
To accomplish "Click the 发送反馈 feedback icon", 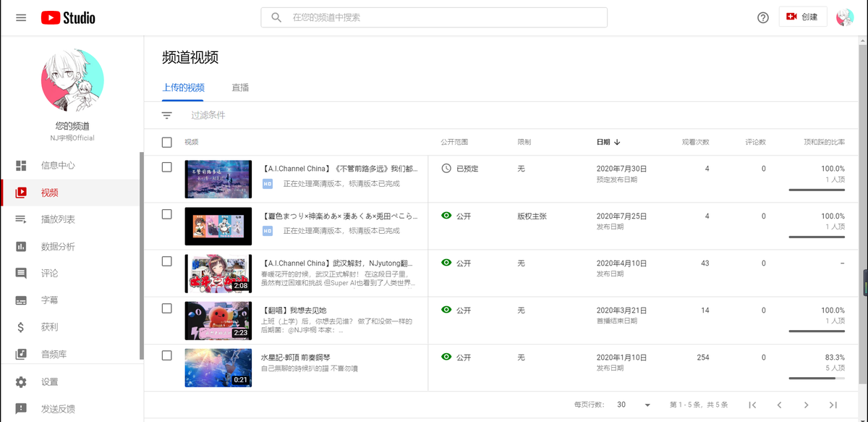I will [21, 409].
